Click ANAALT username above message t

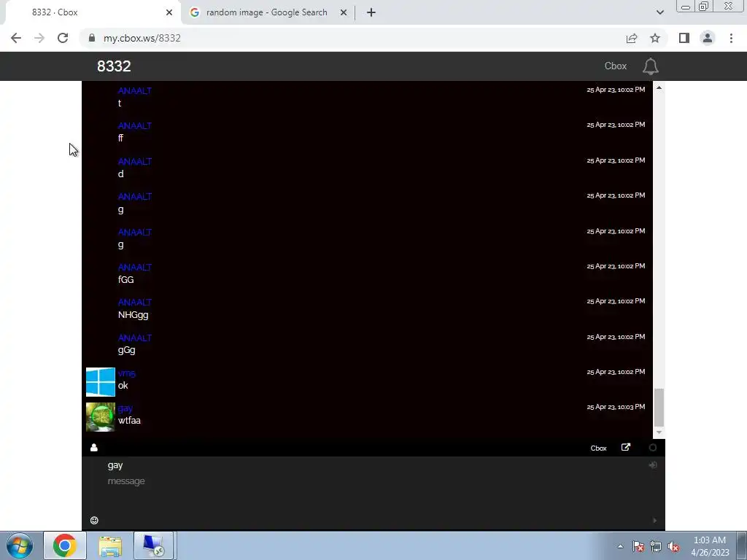coord(135,91)
